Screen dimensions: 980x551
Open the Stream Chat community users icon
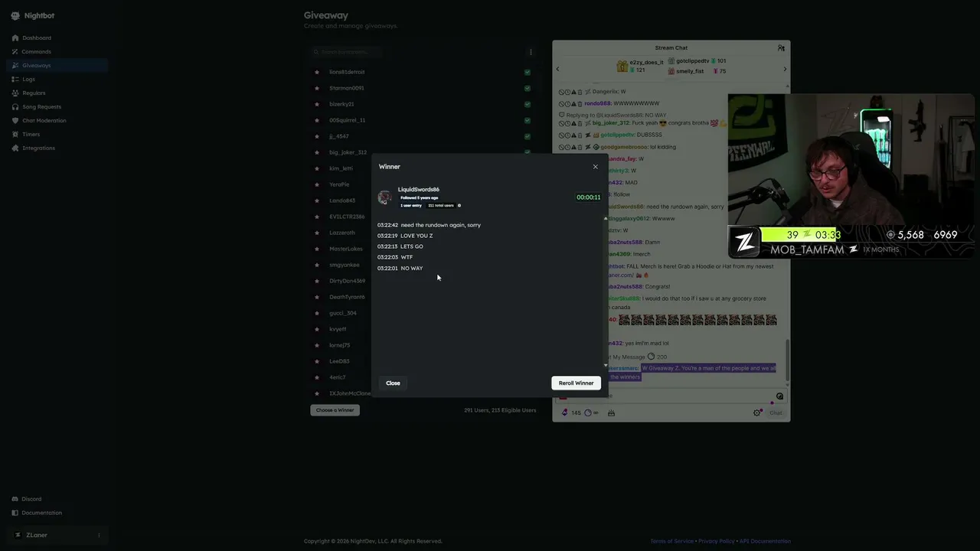(781, 47)
